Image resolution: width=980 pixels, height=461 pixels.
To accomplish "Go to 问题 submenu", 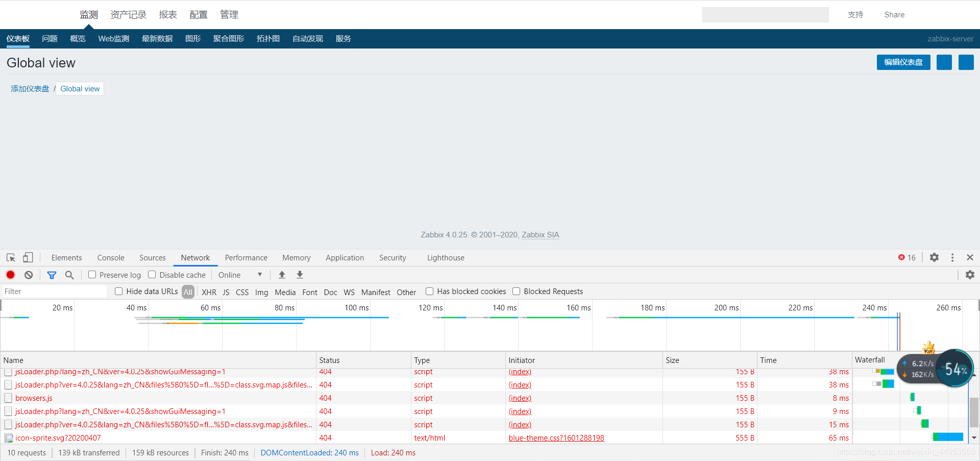I will (50, 39).
